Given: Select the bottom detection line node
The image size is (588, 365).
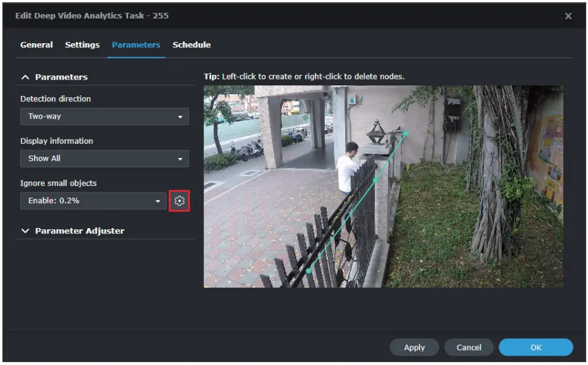Looking at the screenshot, I should point(308,271).
